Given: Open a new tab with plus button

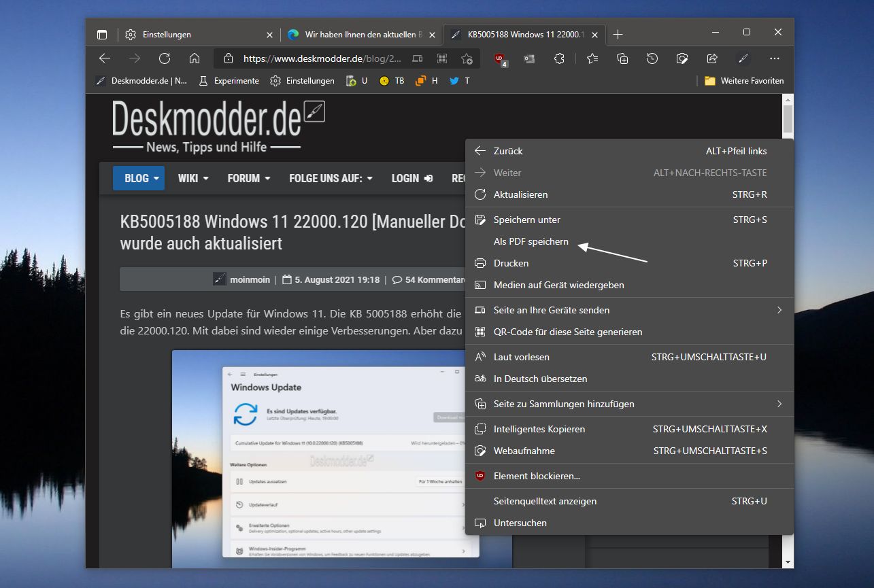Looking at the screenshot, I should click(618, 35).
